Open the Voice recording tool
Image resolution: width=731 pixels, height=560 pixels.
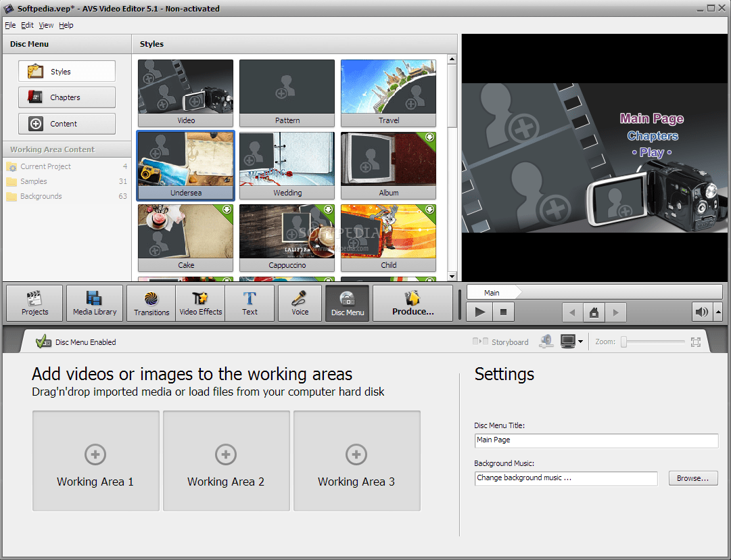[300, 304]
